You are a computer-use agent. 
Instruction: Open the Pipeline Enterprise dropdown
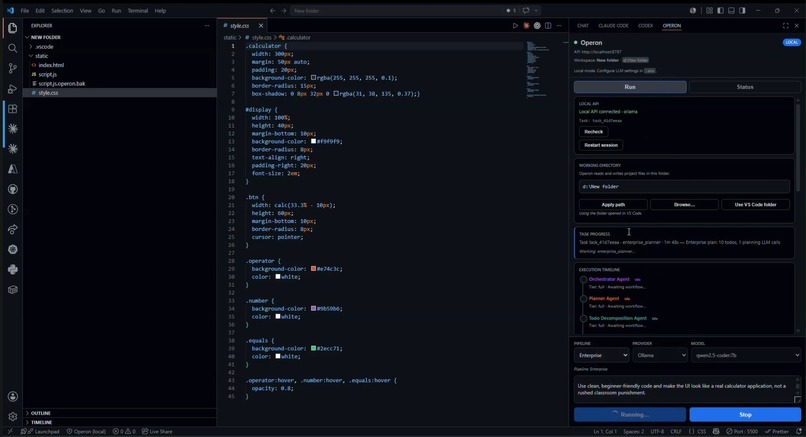[601, 355]
